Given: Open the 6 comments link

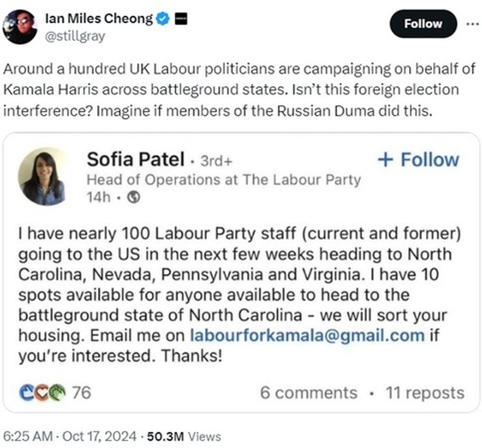Looking at the screenshot, I should (x=308, y=393).
